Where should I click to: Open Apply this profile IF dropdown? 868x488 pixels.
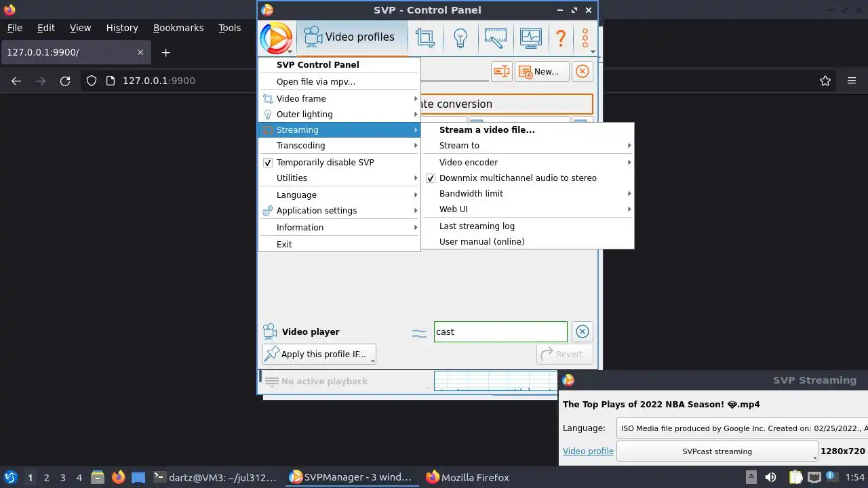click(x=319, y=354)
